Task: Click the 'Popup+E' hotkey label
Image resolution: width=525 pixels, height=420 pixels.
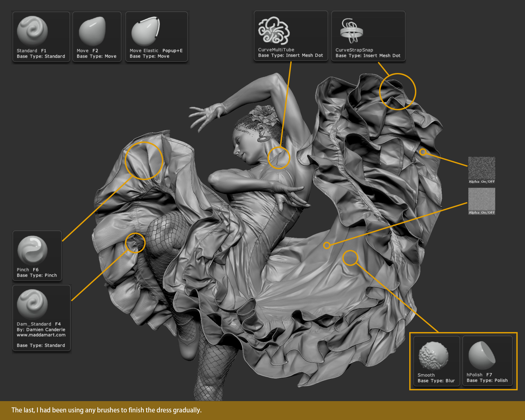Action: tap(172, 51)
